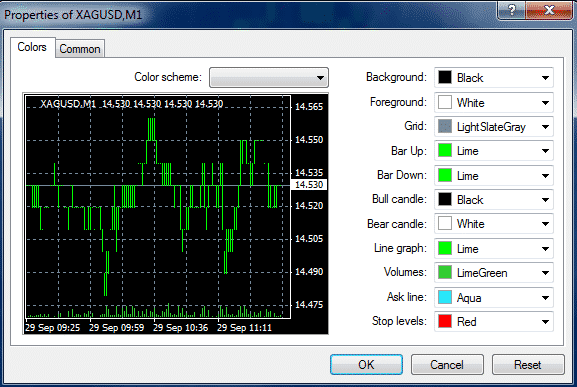Viewport: 577px width, 387px height.
Task: Click the Bar Up lime color swatch
Action: point(445,151)
